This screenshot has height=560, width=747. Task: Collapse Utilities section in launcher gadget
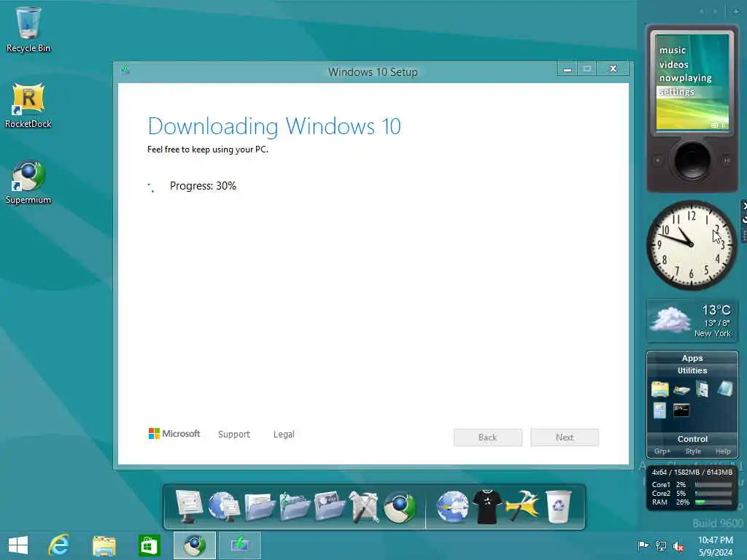click(692, 370)
